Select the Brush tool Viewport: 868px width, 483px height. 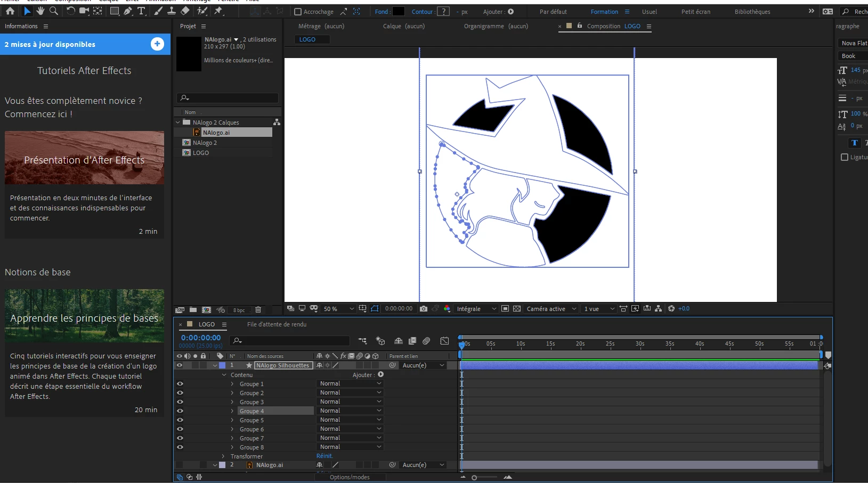point(158,11)
